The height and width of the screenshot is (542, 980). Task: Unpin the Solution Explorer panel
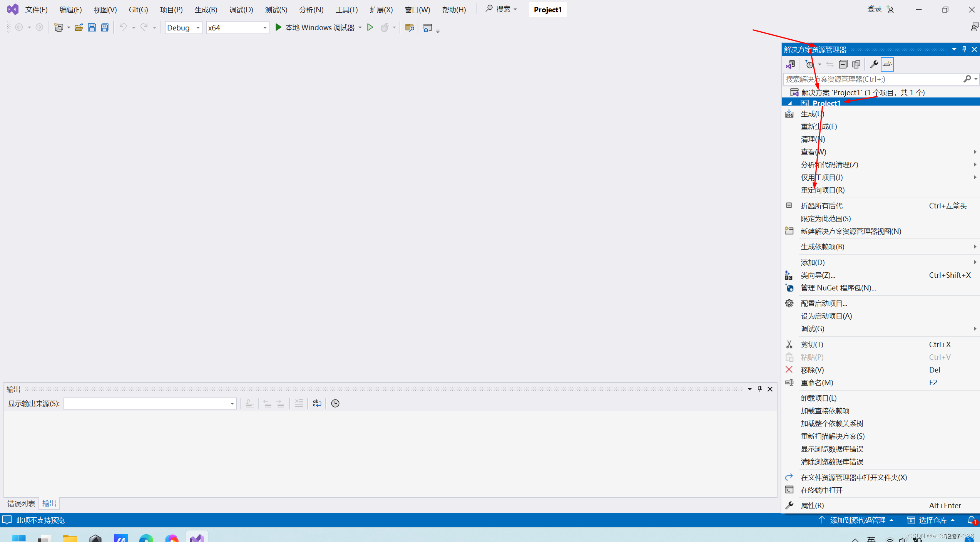[x=964, y=49]
